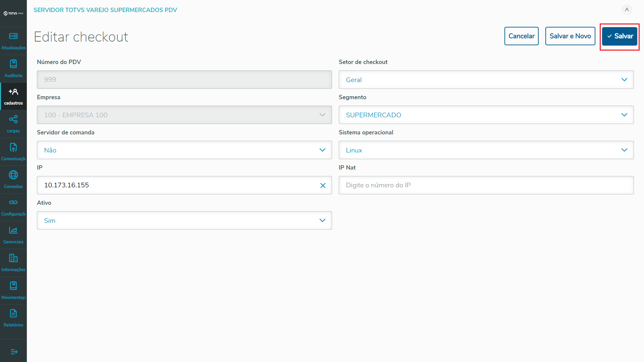
Task: Click the user profile avatar icon
Action: pyautogui.click(x=627, y=10)
